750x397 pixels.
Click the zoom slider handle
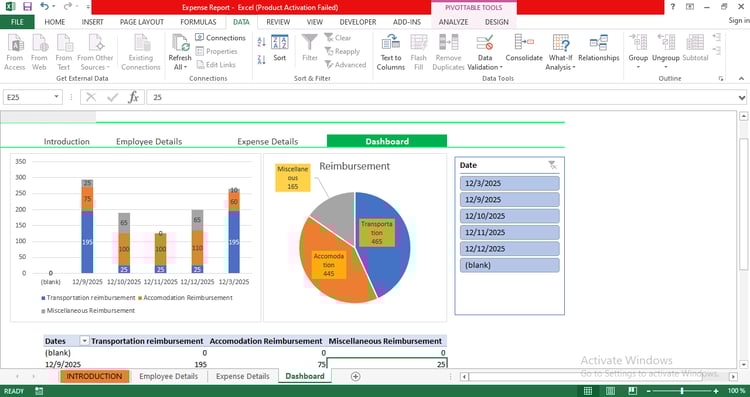[x=682, y=391]
